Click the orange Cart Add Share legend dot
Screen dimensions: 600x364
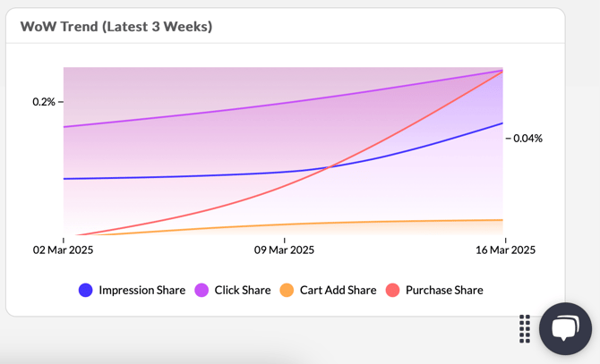(287, 290)
